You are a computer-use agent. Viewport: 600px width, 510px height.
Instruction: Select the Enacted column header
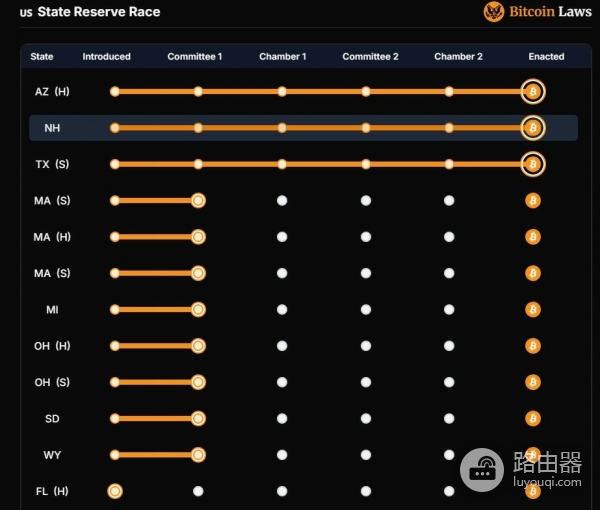(x=546, y=57)
